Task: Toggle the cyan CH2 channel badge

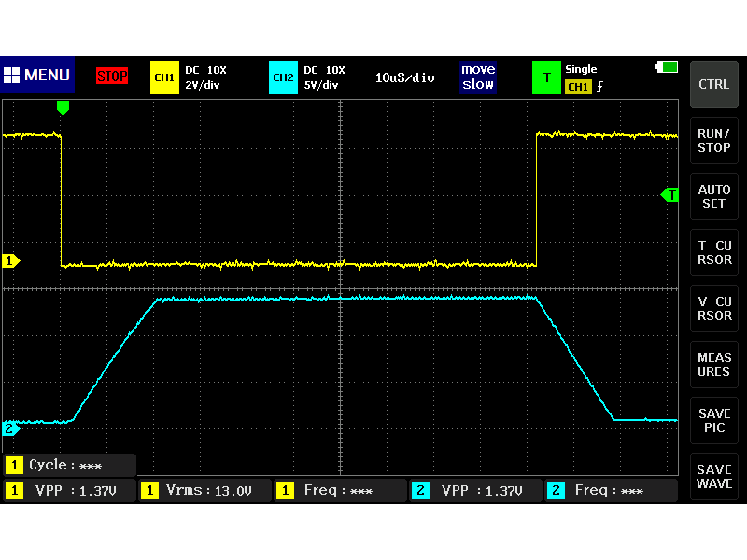Action: 283,77
